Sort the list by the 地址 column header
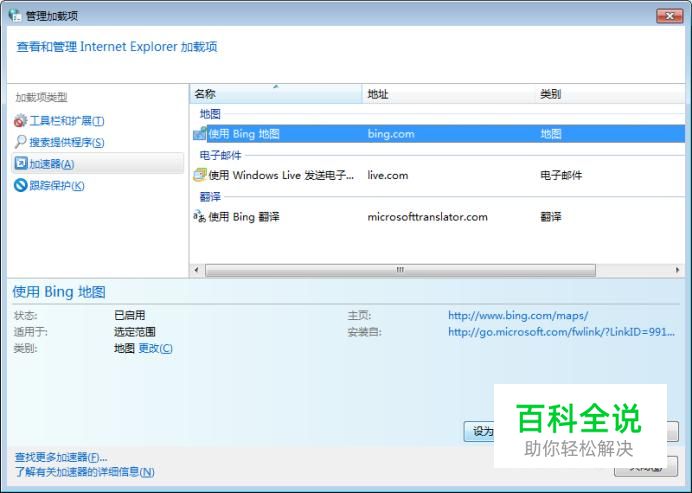Screen dimensions: 692x493 pos(448,94)
